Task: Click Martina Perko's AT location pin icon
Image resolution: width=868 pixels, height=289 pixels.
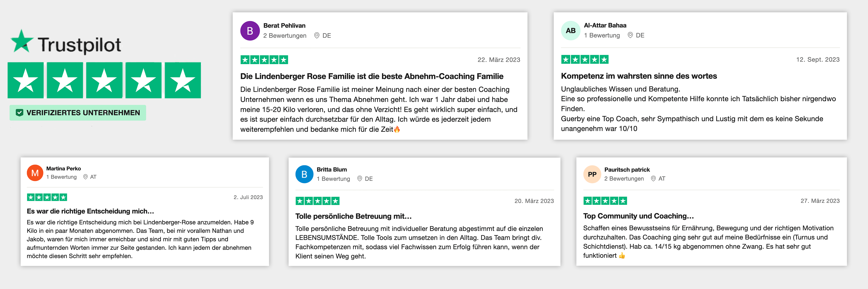Action: coord(86,177)
